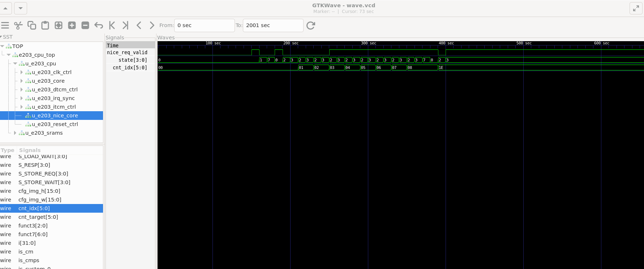Jump to end time icon

125,25
